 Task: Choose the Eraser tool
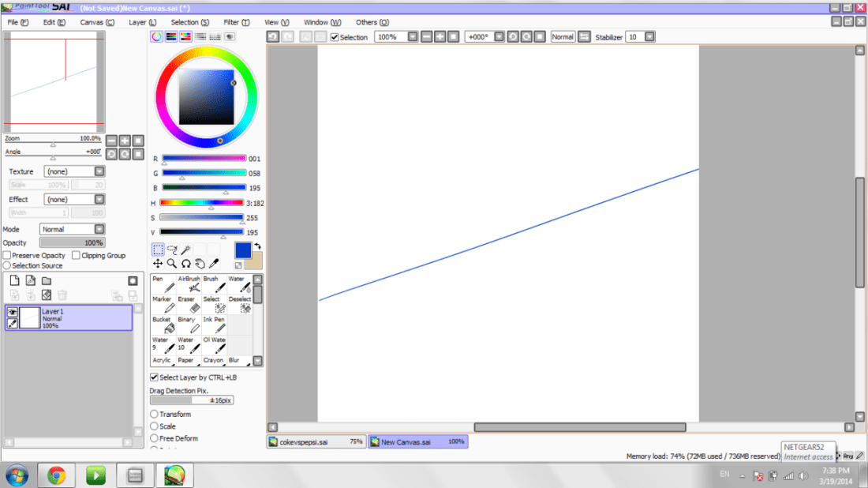[189, 304]
